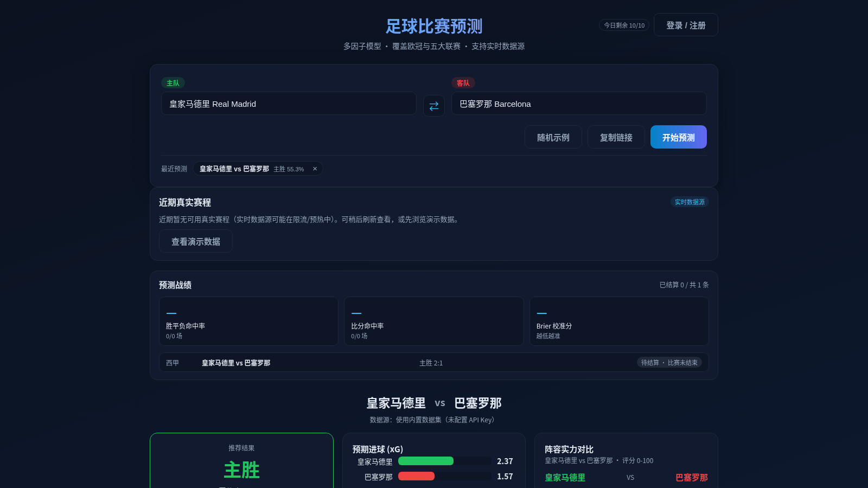The height and width of the screenshot is (488, 868).
Task: Click the 客队 label tag
Action: 463,83
